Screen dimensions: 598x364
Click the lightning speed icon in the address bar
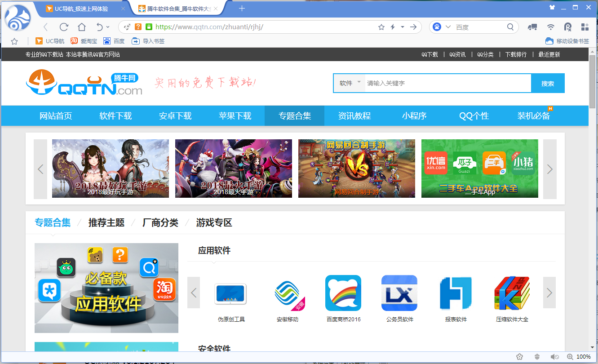392,27
